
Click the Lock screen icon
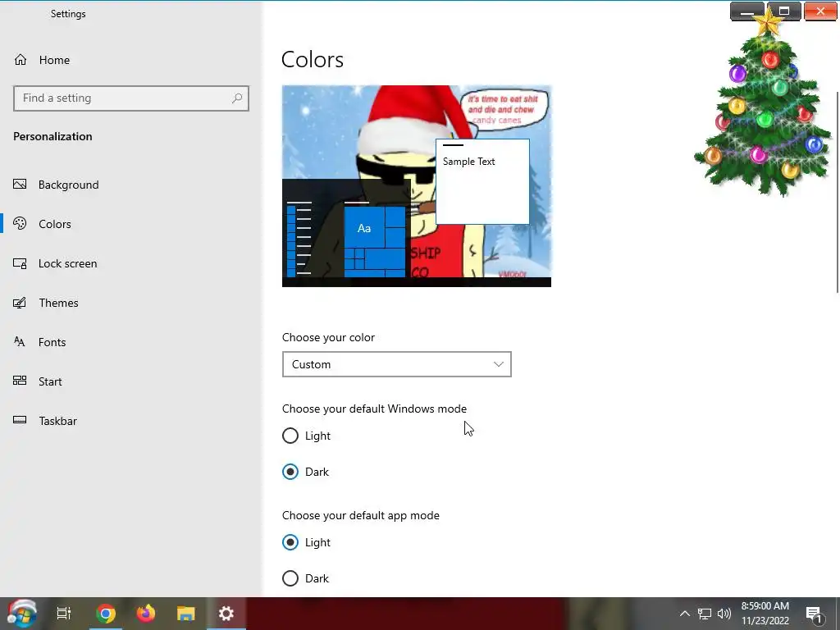pos(20,263)
